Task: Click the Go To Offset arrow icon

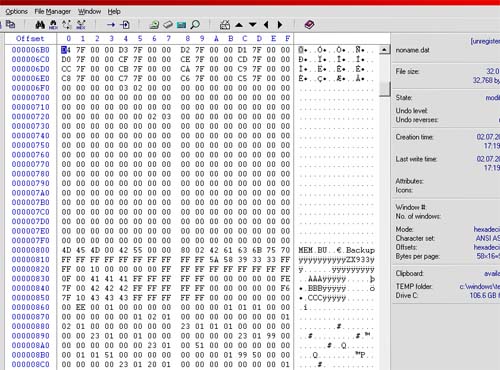Action: 111,25
